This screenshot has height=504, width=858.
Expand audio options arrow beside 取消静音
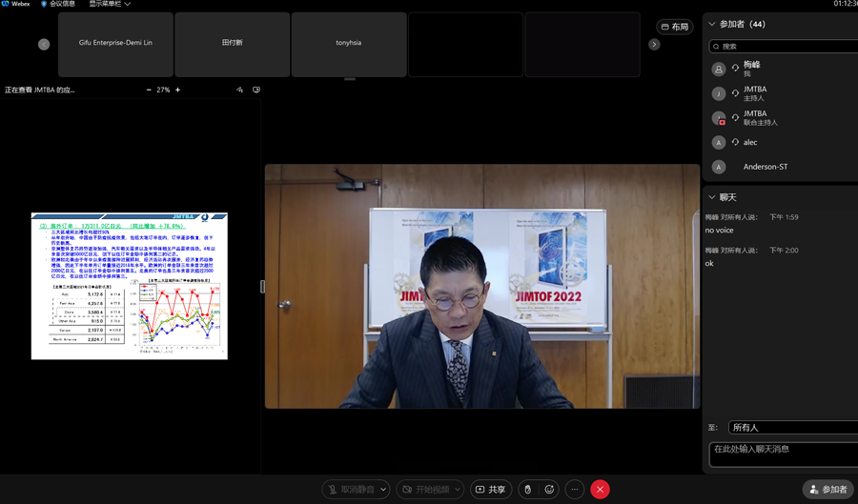(x=383, y=490)
